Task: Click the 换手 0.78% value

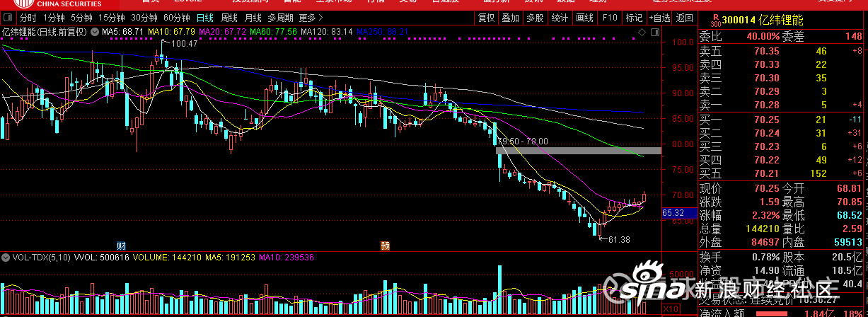Action: [x=765, y=257]
